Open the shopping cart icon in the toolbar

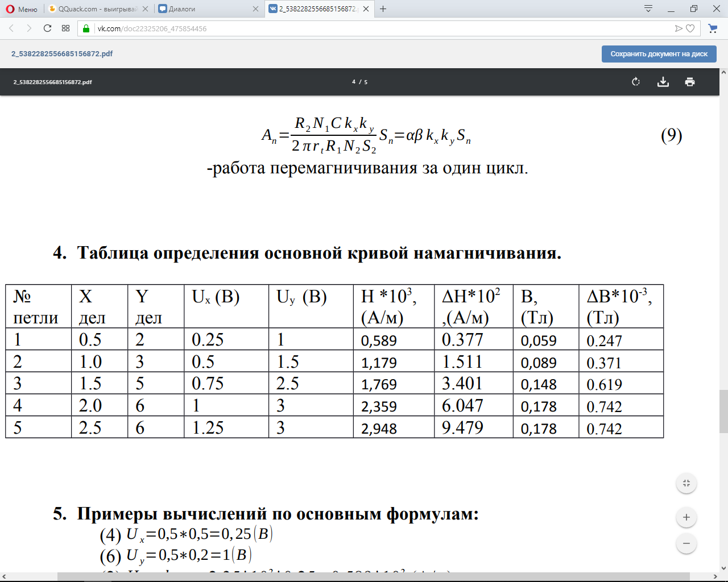(713, 28)
